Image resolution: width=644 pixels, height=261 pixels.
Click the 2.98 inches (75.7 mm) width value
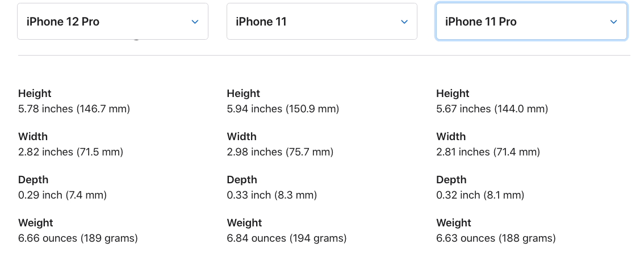click(280, 152)
